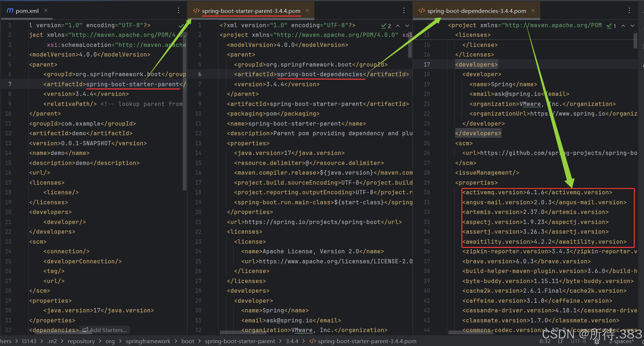644x346 pixels.
Task: Open UTF-8 encoding selector in status bar
Action: (x=578, y=341)
